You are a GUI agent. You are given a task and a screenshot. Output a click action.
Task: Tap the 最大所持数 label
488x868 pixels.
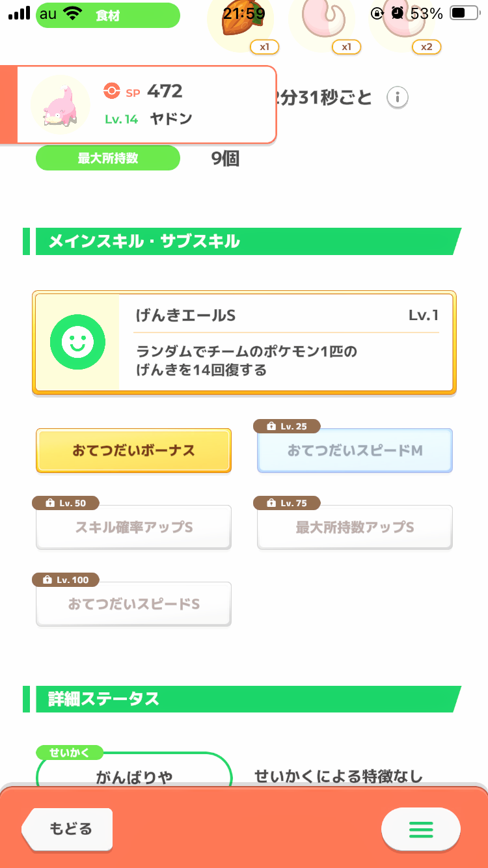coord(107,158)
